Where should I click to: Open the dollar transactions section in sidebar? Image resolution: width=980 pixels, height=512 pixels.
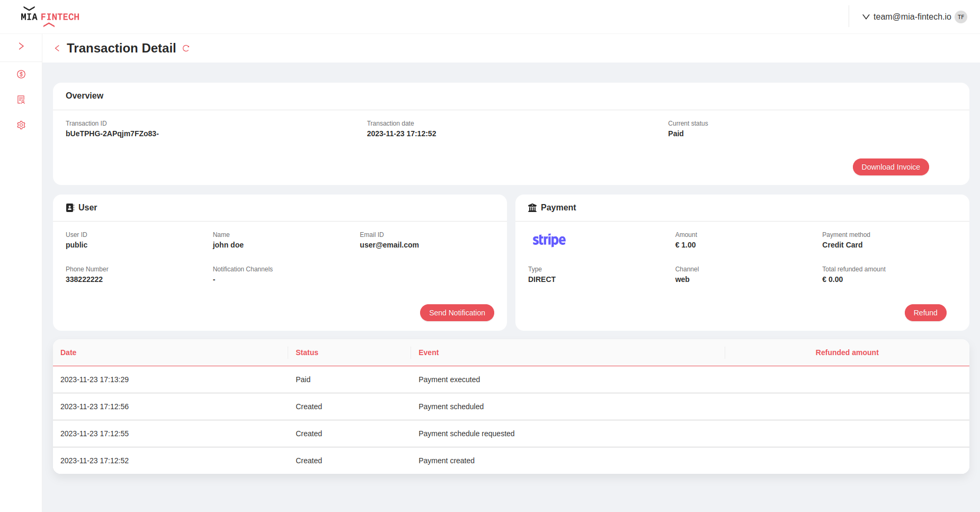(x=21, y=74)
